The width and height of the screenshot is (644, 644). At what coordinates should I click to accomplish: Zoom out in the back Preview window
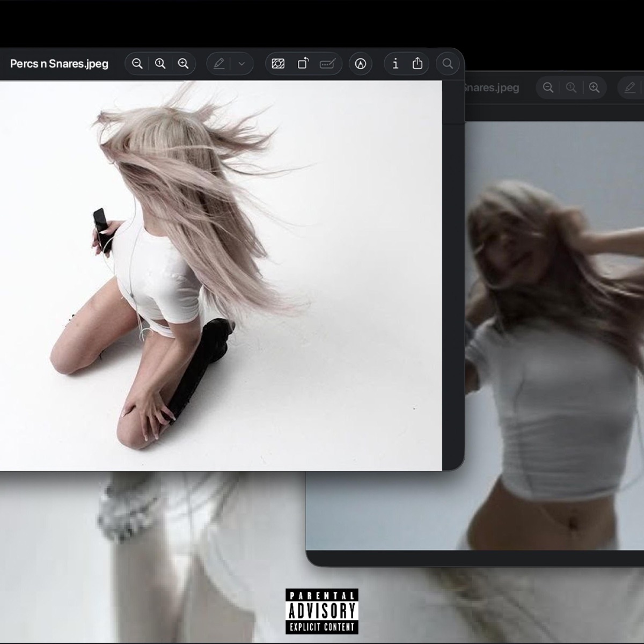click(x=548, y=87)
